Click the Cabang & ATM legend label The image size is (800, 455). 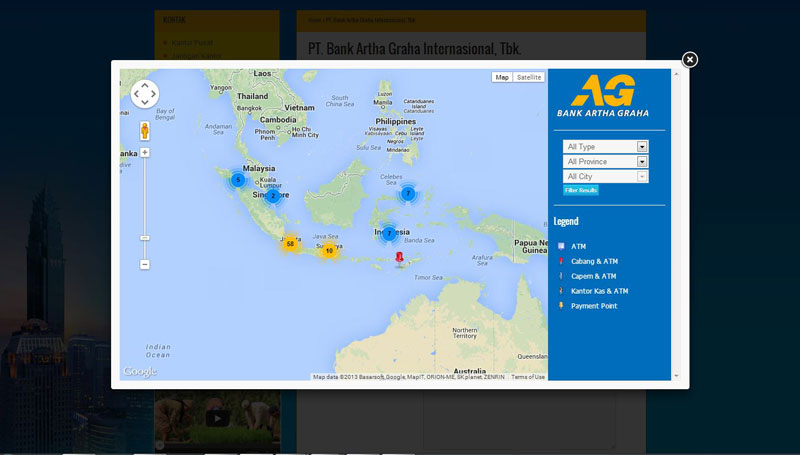click(x=594, y=262)
